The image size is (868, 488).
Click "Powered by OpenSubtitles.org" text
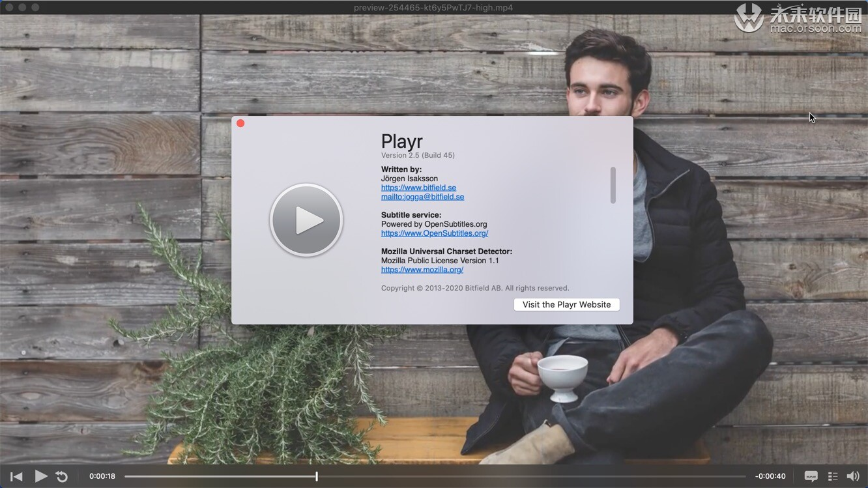pos(434,224)
